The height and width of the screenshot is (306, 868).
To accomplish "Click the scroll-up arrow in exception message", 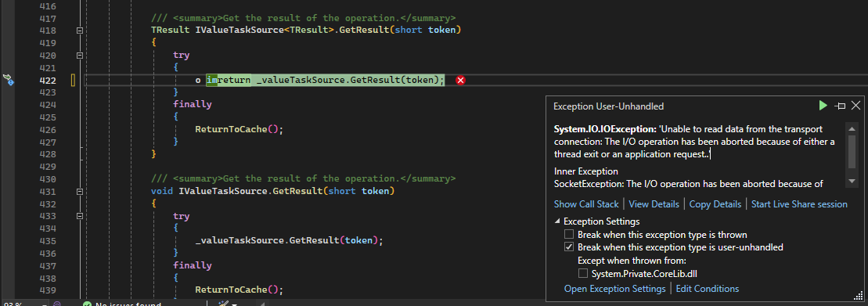I will click(852, 128).
